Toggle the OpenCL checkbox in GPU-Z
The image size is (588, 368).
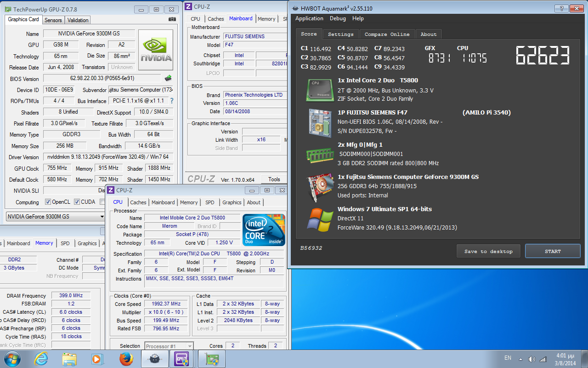click(48, 202)
